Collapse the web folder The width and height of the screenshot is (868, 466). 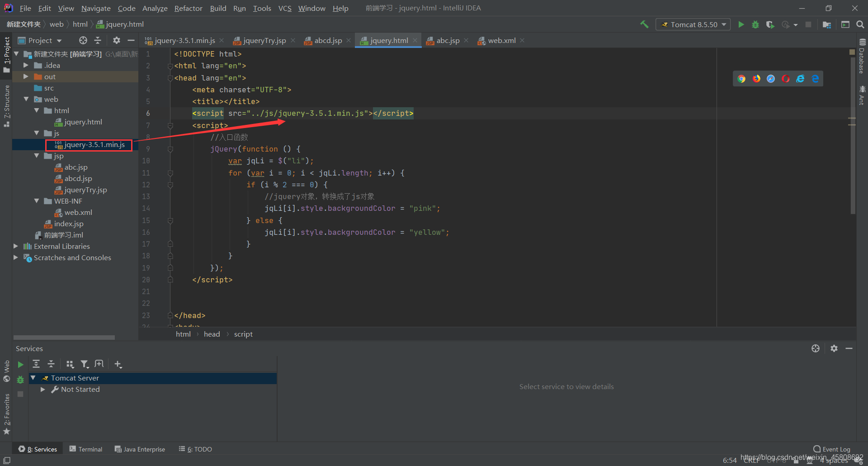pyautogui.click(x=26, y=99)
